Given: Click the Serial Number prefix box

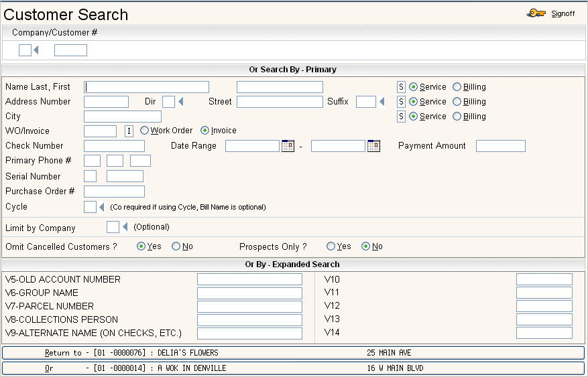Looking at the screenshot, I should 90,176.
